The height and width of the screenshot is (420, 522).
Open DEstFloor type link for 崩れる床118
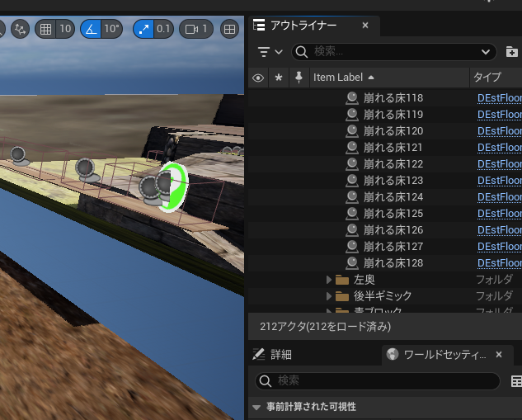coord(500,98)
